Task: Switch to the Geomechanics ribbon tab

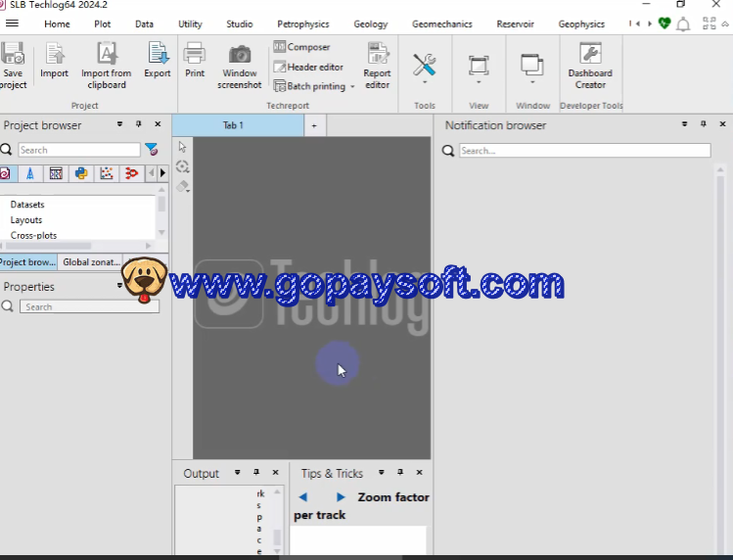Action: coord(442,23)
